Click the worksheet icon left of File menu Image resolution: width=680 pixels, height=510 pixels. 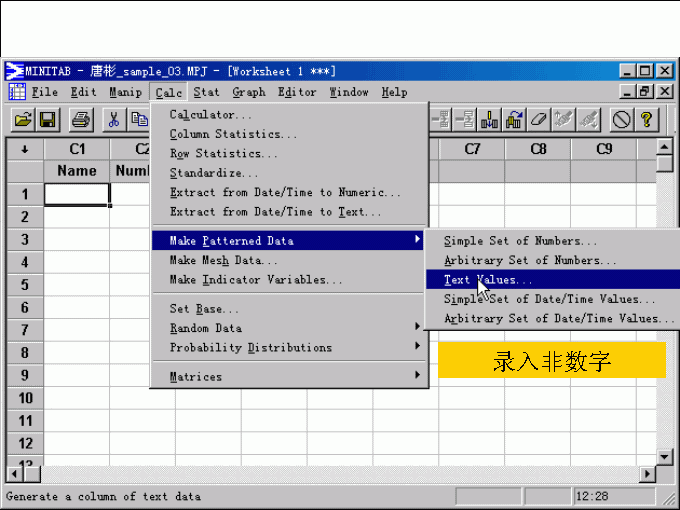coord(17,92)
